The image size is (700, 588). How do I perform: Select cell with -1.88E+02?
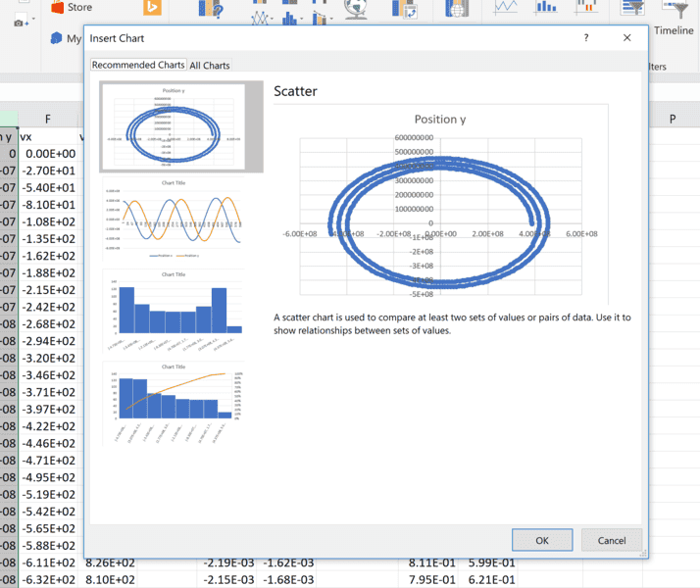click(48, 273)
